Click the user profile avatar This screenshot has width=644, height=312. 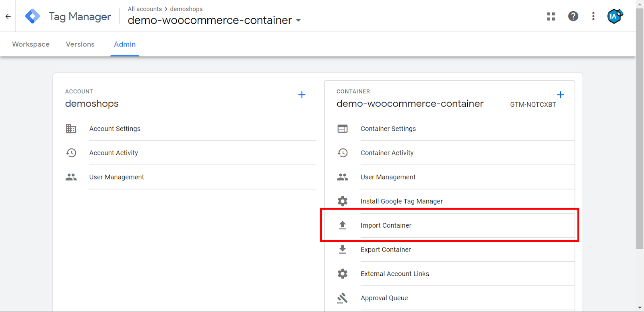click(615, 16)
